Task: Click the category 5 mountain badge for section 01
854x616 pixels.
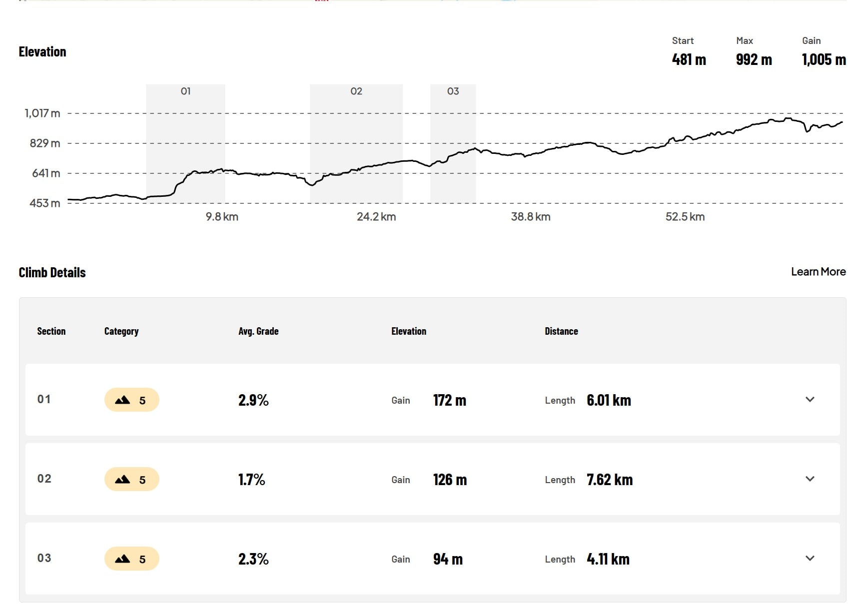Action: [131, 400]
